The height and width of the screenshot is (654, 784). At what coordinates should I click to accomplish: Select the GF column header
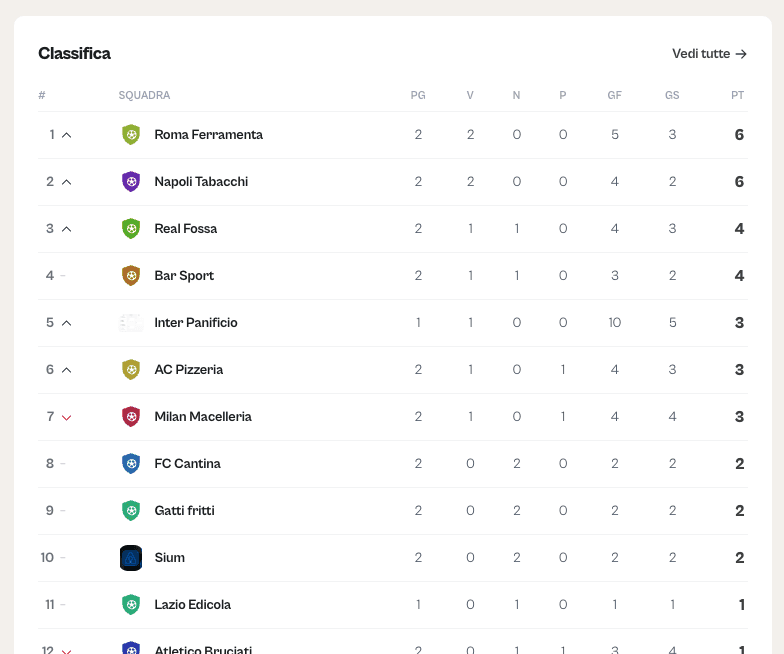614,95
